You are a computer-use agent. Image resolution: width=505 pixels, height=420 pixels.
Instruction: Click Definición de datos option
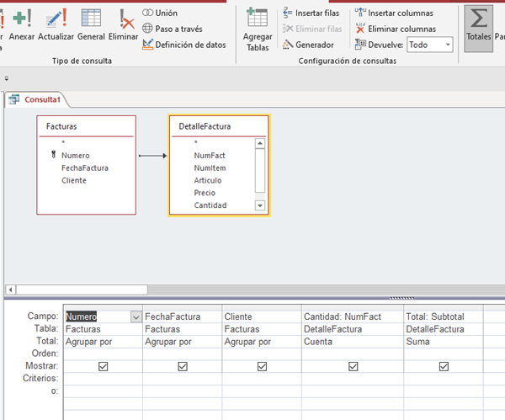(x=183, y=45)
